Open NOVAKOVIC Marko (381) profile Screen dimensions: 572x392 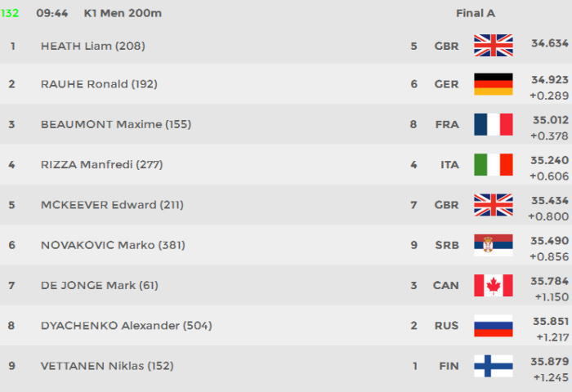pos(113,245)
